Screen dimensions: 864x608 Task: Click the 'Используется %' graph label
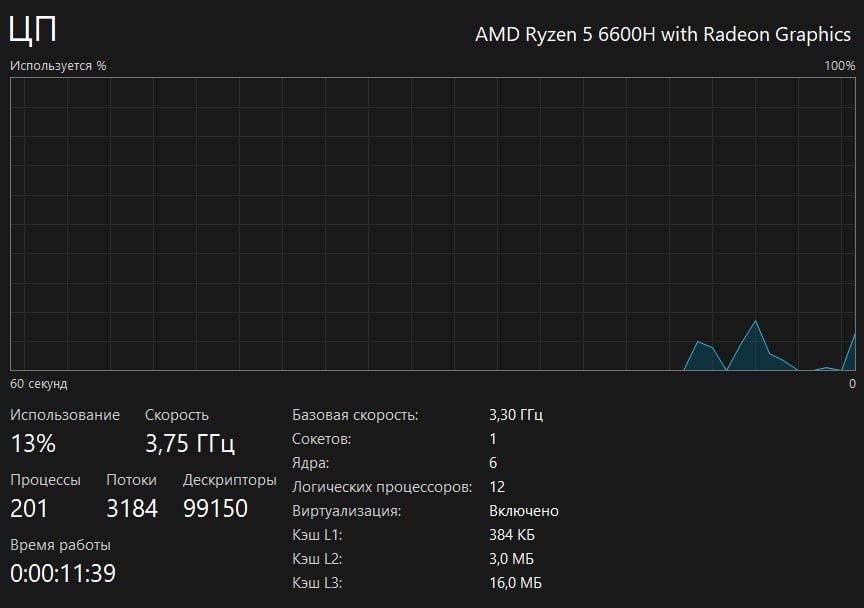coord(58,66)
